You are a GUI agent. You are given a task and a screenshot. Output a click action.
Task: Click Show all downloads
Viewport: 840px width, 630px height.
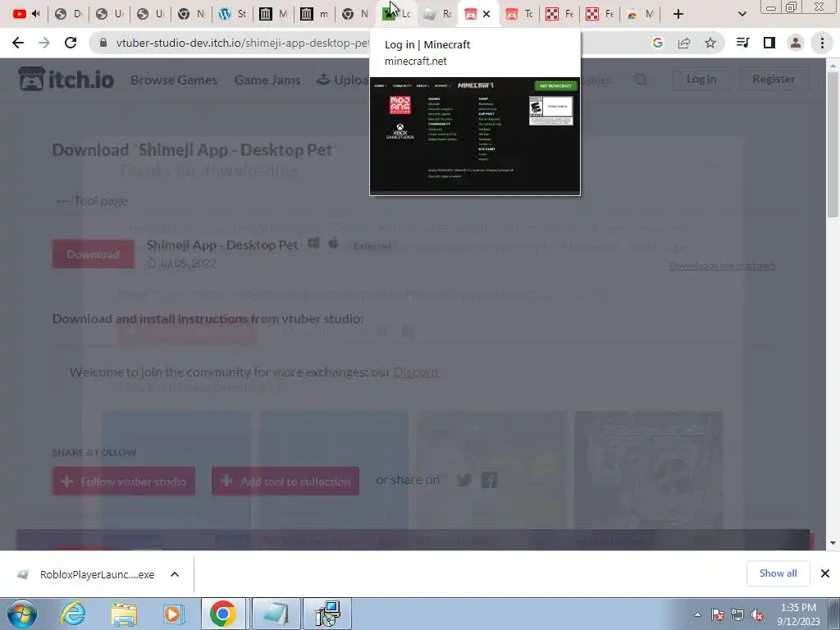[x=778, y=573]
